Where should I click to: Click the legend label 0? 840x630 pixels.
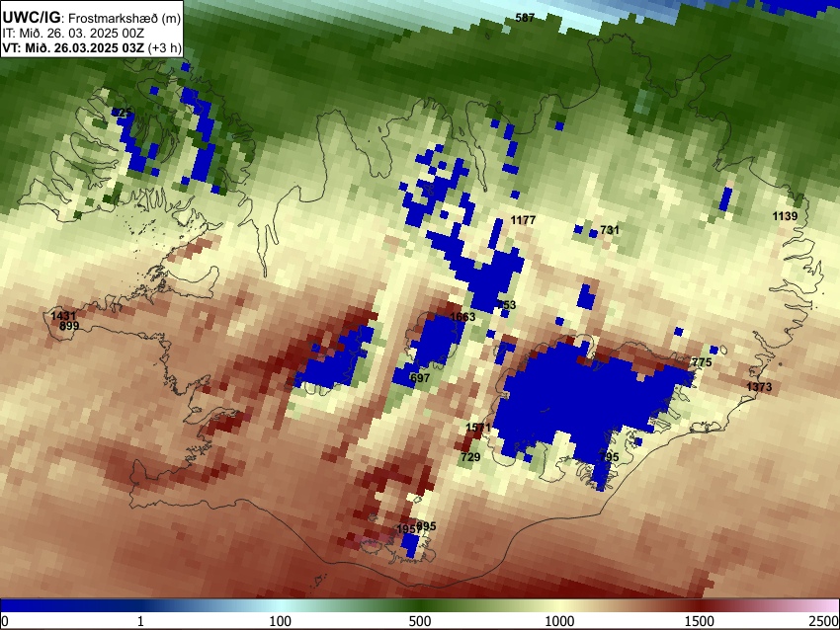[5, 621]
